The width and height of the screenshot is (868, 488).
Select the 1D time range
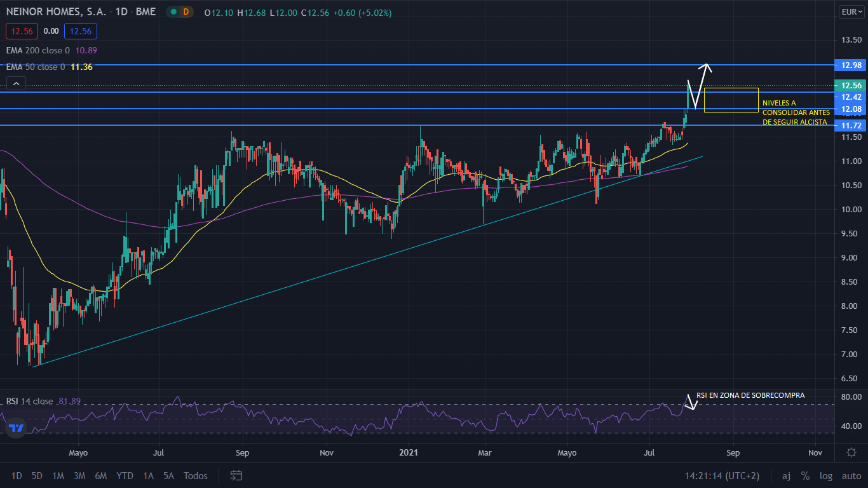click(x=17, y=476)
